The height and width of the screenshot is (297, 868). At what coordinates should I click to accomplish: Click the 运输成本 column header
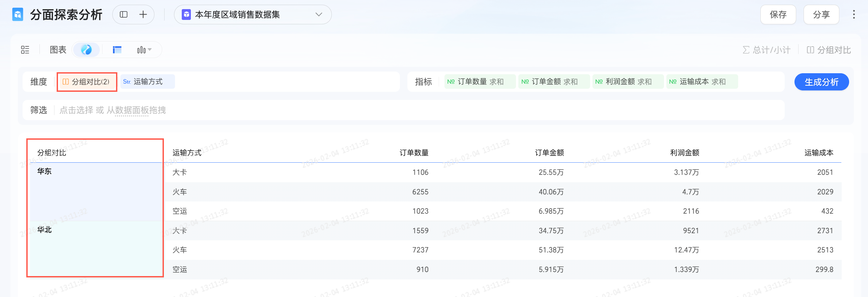point(819,153)
